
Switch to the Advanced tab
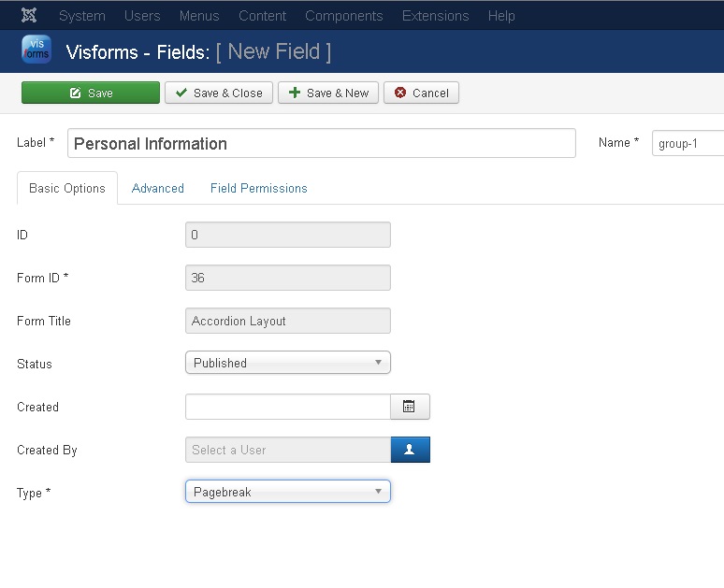pyautogui.click(x=158, y=188)
